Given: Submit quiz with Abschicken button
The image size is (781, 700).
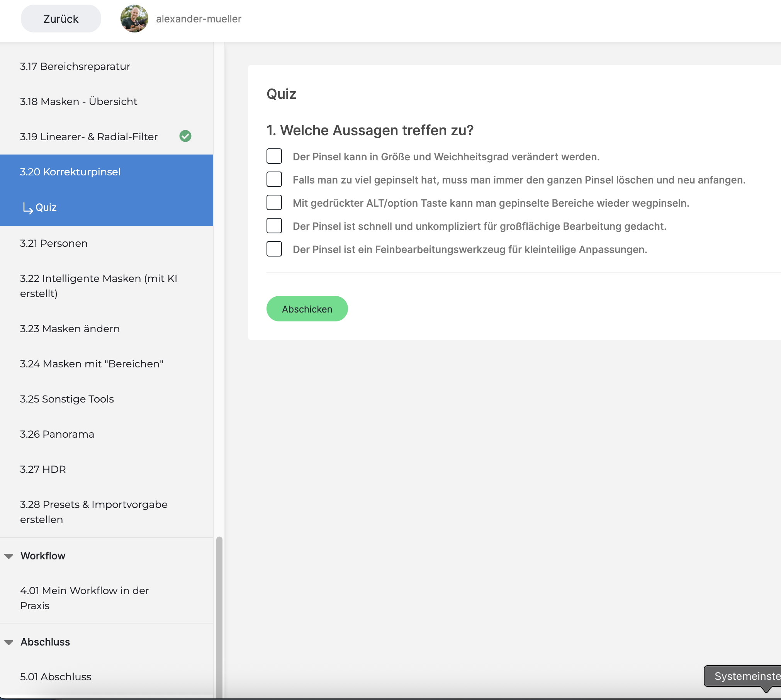Looking at the screenshot, I should (307, 309).
